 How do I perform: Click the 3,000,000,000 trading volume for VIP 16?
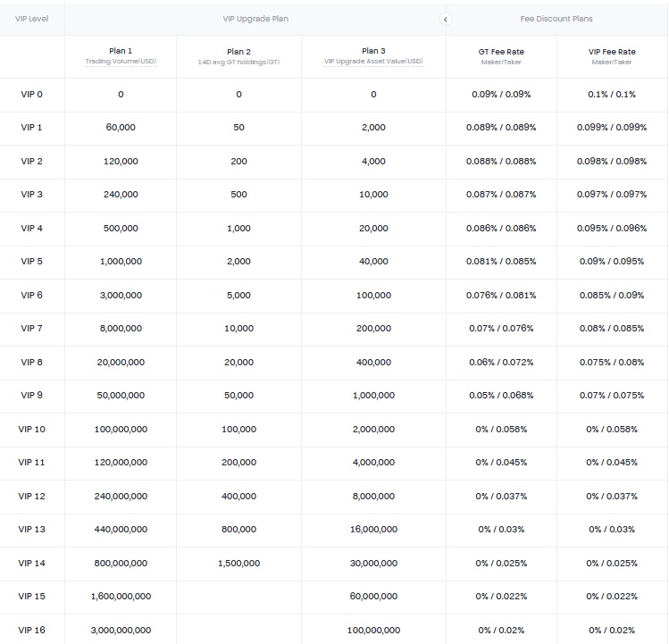(x=121, y=631)
